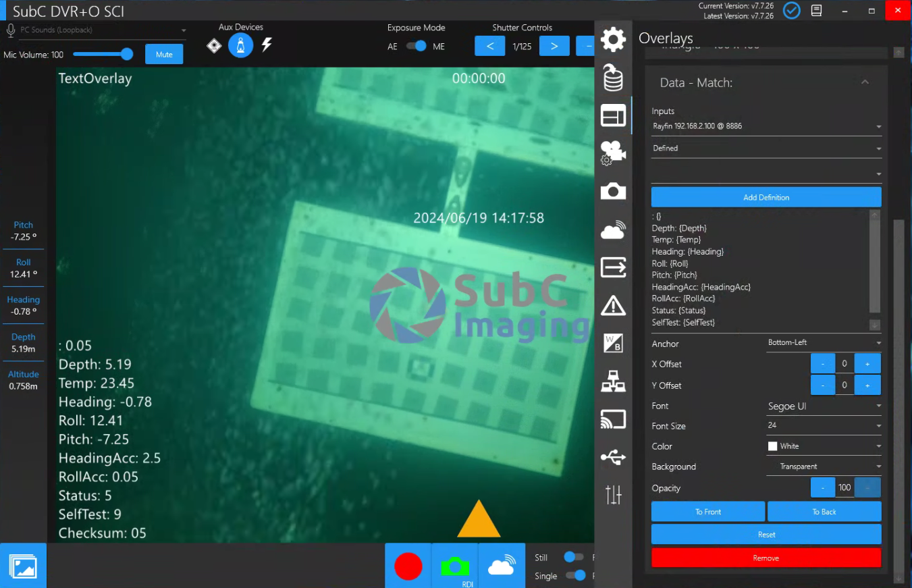This screenshot has height=588, width=912.
Task: Take a still with the green camera icon
Action: point(455,566)
